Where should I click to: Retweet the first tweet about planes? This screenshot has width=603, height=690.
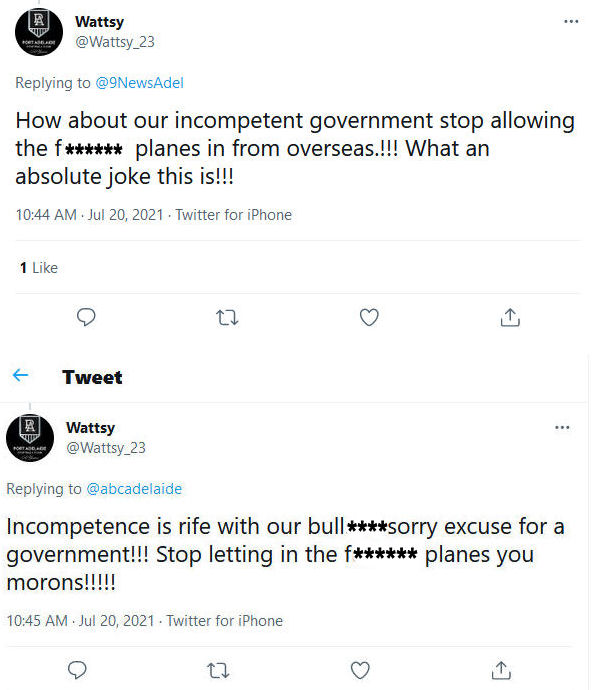point(228,317)
